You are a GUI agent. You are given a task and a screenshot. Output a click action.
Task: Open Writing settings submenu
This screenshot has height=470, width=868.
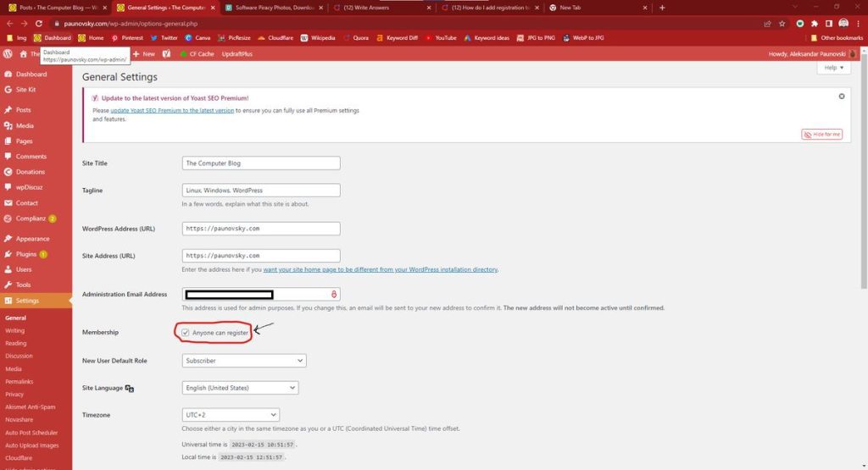coord(15,330)
